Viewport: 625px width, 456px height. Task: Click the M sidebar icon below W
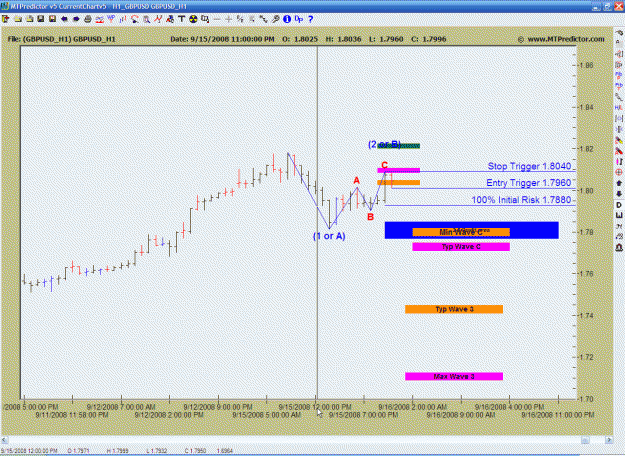(x=619, y=226)
